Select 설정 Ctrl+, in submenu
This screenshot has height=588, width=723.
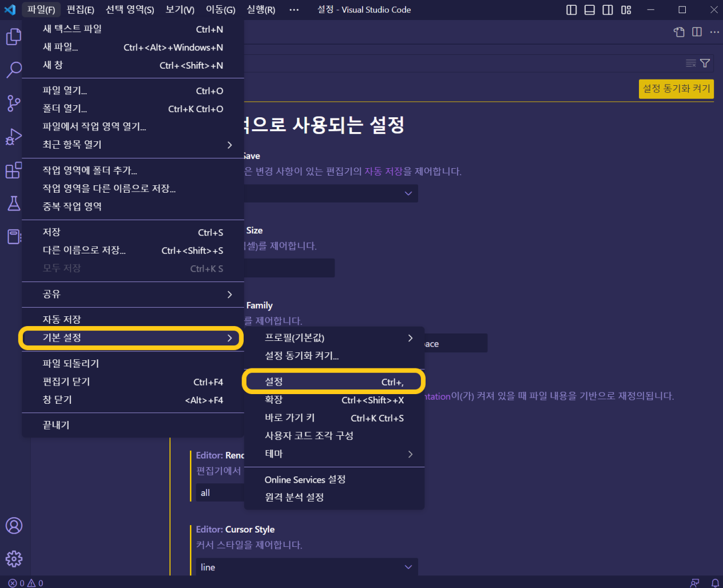[x=335, y=382]
